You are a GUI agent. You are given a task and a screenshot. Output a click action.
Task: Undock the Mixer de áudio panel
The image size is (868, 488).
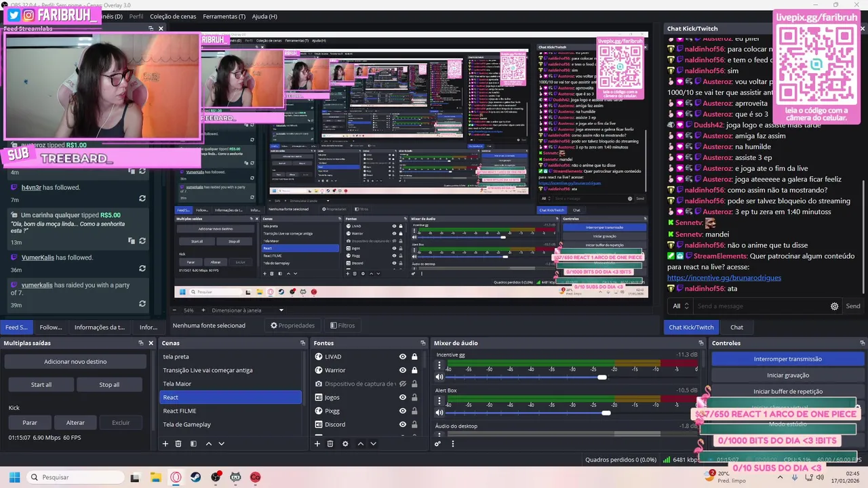click(701, 343)
